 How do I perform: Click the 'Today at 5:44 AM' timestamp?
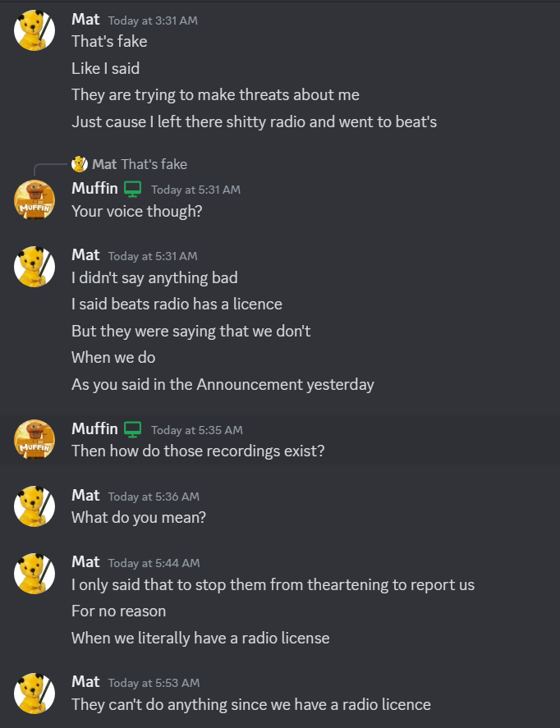(154, 563)
